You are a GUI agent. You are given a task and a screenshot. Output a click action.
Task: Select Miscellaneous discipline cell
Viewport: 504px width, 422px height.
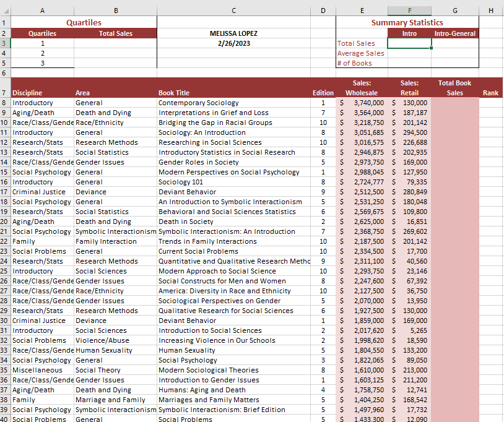point(43,370)
